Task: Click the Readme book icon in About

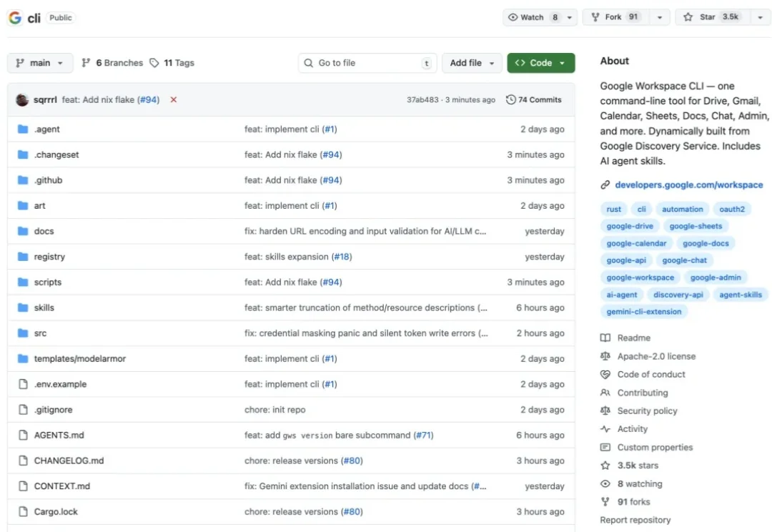Action: coord(604,337)
